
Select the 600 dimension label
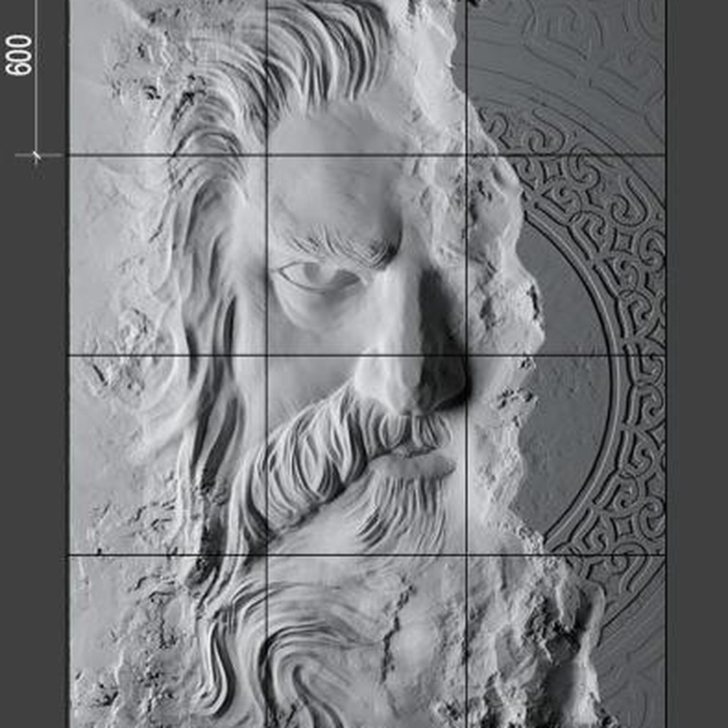click(19, 55)
